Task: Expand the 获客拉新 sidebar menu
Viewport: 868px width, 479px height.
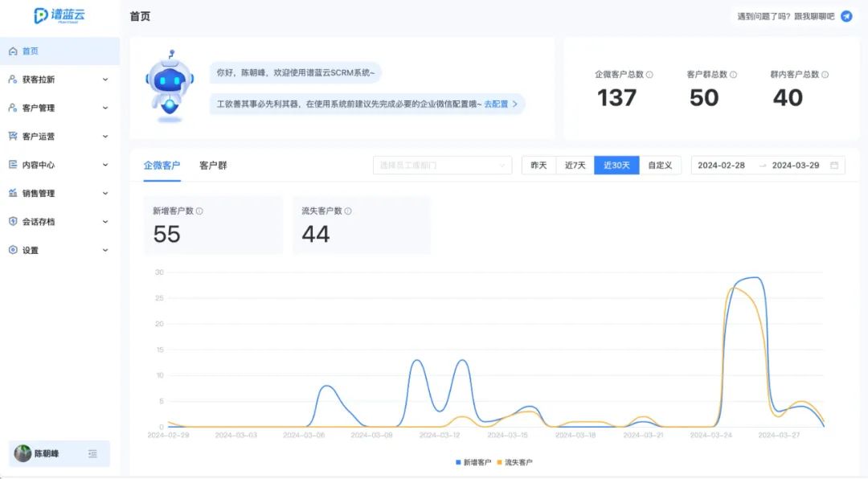Action: click(59, 80)
